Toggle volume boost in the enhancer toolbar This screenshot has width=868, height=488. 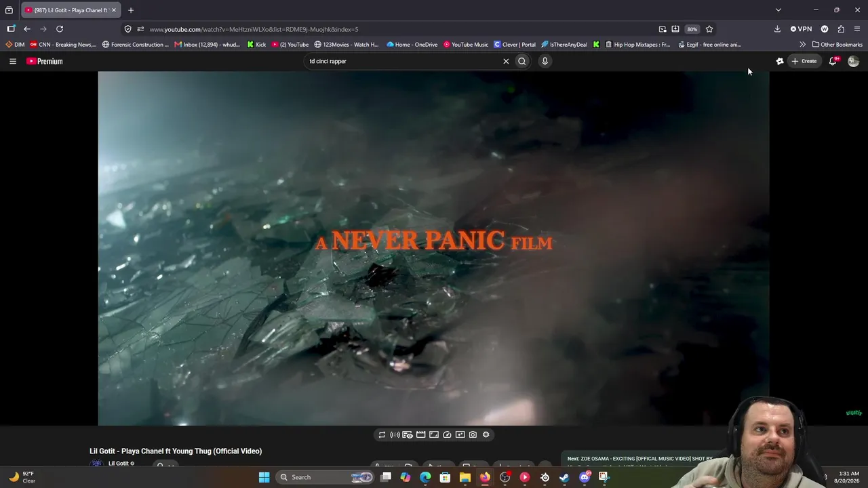click(395, 434)
